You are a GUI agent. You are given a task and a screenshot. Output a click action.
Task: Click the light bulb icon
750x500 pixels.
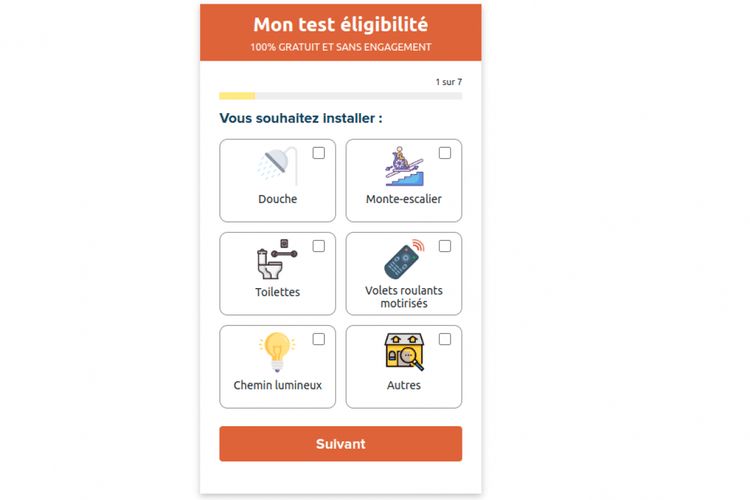click(277, 352)
